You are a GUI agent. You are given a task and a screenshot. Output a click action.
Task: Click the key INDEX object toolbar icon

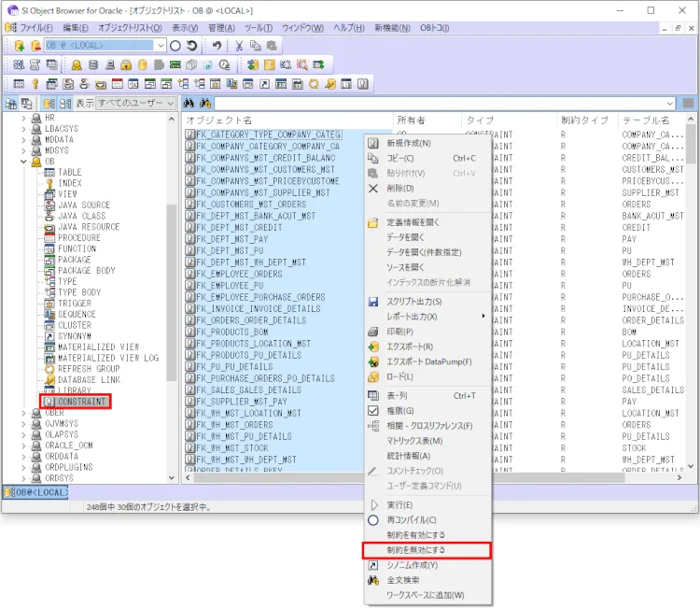(x=35, y=84)
